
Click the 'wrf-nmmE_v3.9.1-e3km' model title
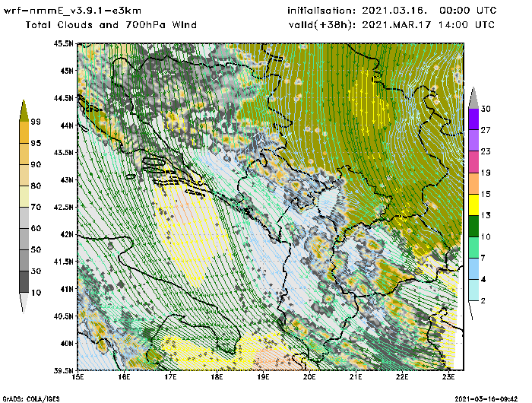[x=72, y=11]
